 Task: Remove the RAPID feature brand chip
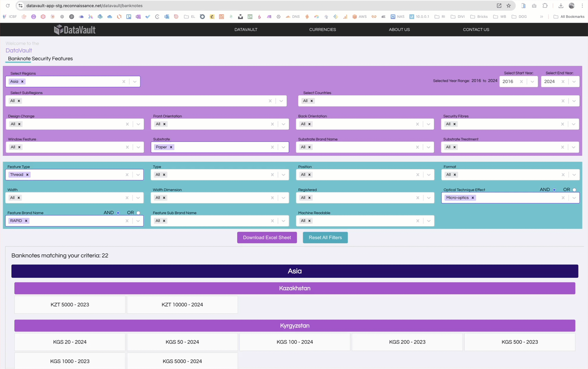point(26,221)
